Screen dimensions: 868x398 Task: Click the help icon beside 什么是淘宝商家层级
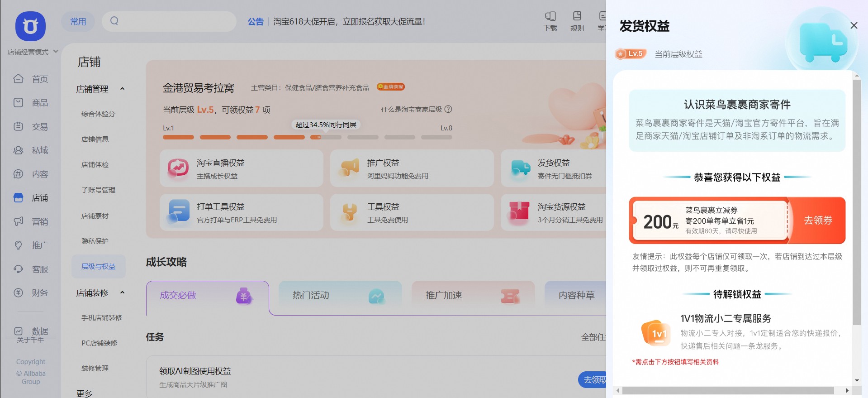(x=448, y=109)
